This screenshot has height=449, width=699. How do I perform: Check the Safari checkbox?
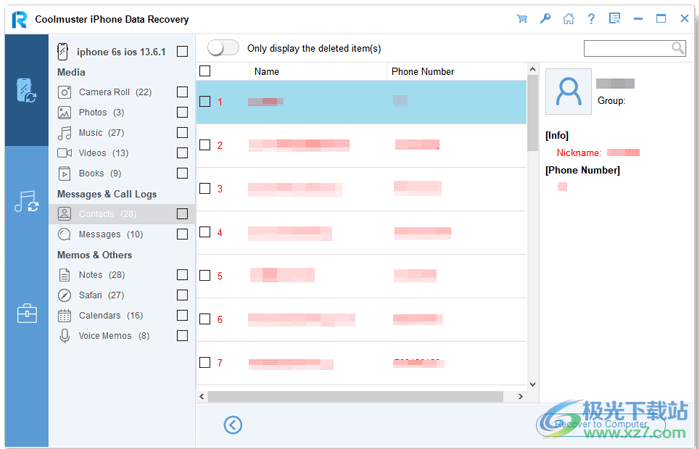[x=182, y=295]
